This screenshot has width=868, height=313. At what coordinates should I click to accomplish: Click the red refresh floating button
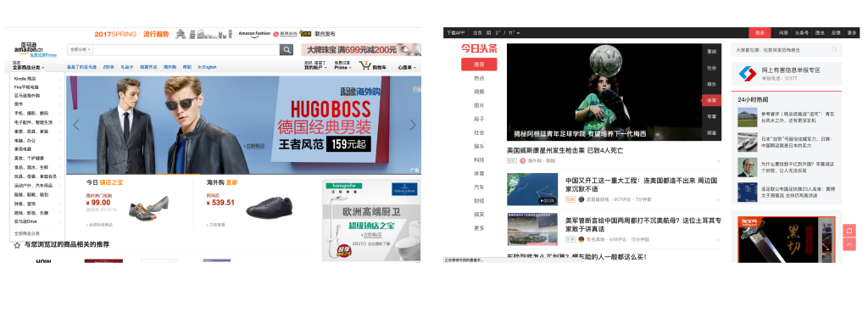[x=849, y=231]
